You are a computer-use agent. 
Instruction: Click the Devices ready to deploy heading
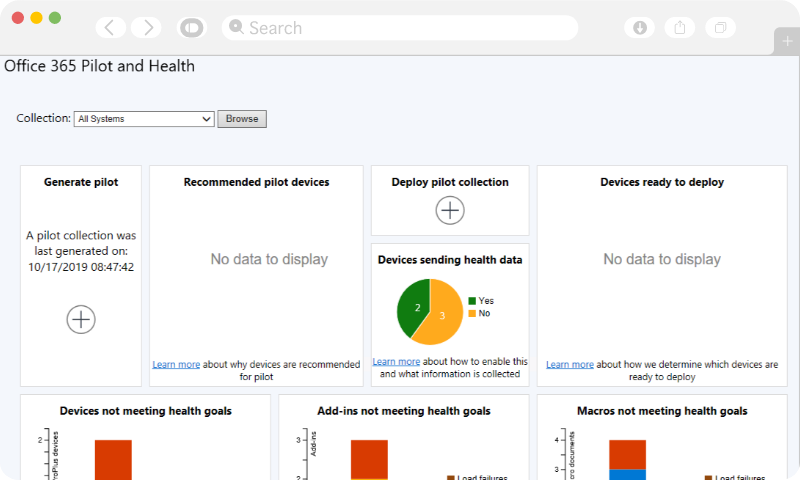tap(662, 182)
